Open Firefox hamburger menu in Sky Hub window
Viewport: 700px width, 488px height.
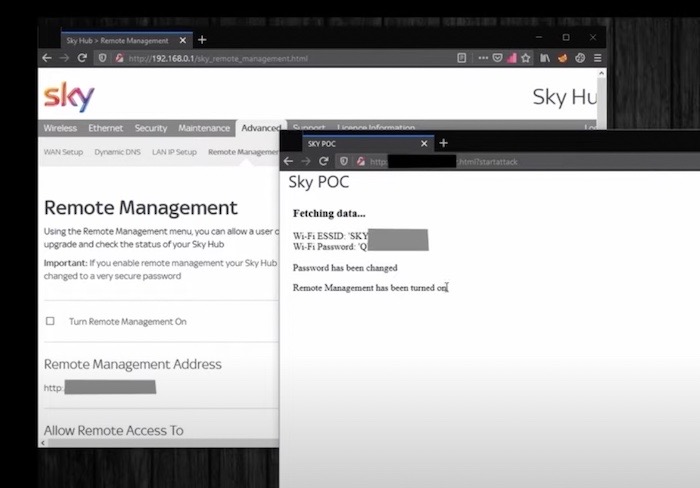(598, 58)
